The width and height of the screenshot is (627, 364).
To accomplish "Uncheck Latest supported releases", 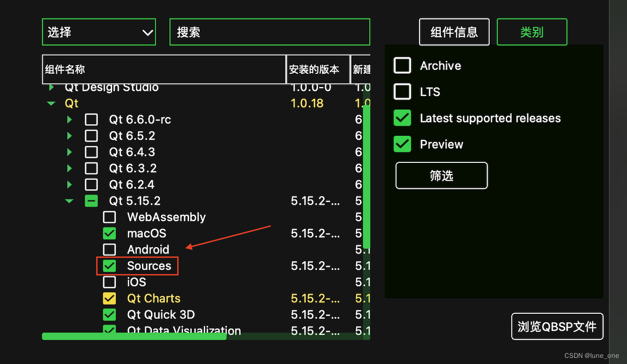I will pos(403,118).
